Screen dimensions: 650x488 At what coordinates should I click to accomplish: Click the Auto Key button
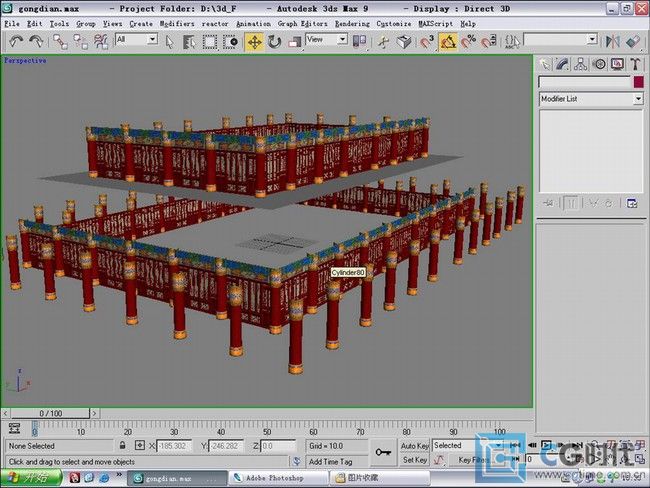click(415, 446)
